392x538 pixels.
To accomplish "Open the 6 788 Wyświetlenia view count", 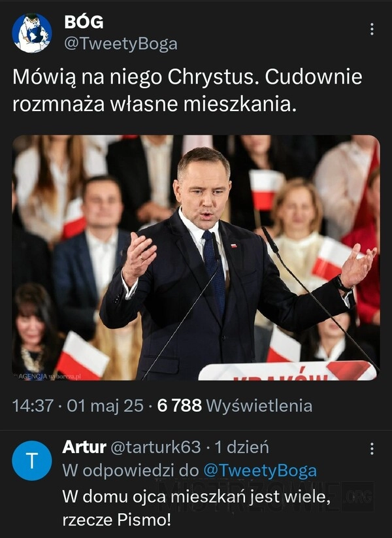I will (235, 405).
